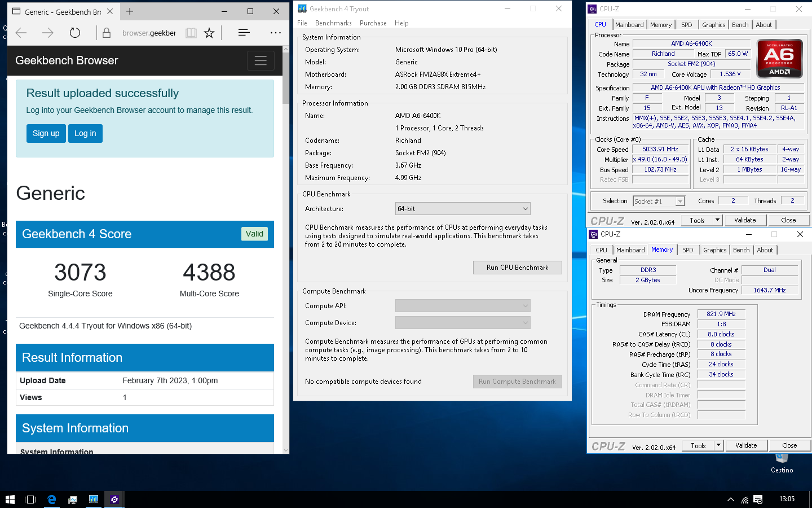Expand Tools arrow in lower CPU-Z
This screenshot has width=812, height=508.
click(718, 445)
